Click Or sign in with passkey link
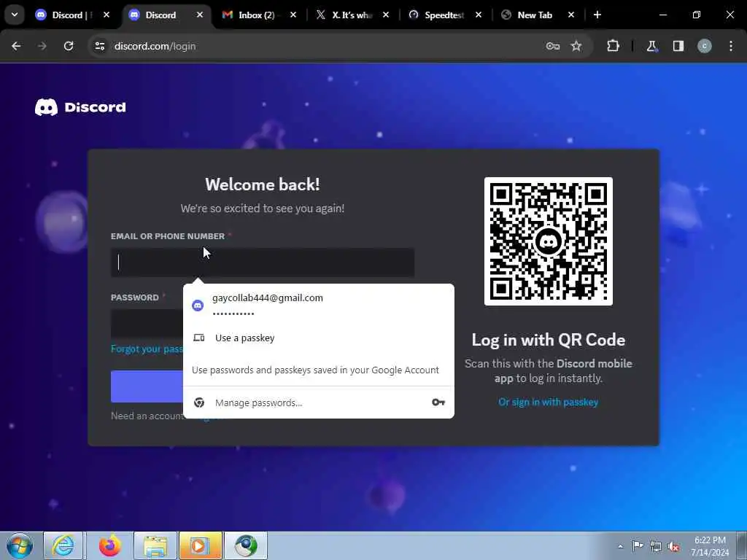Viewport: 747px width, 560px height. point(549,402)
